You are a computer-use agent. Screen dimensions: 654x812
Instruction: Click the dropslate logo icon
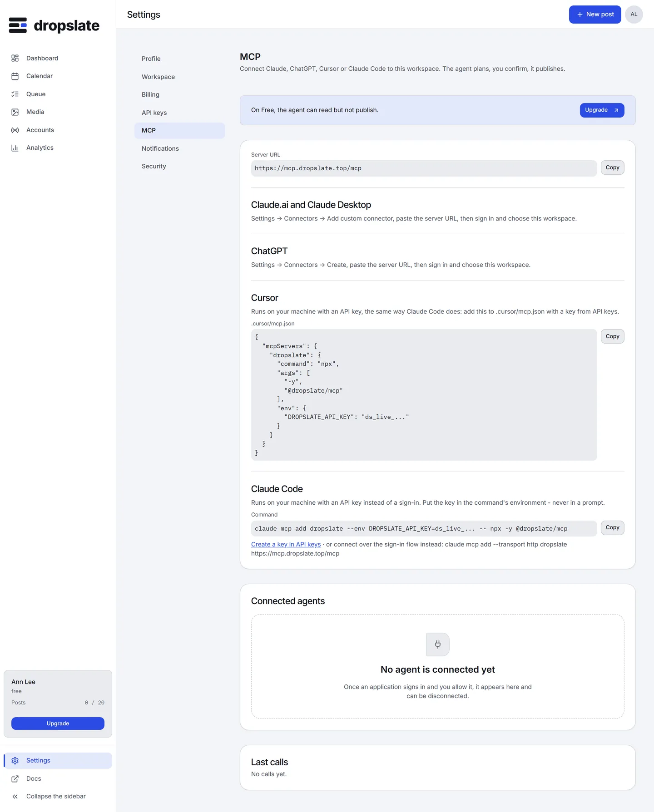point(18,25)
